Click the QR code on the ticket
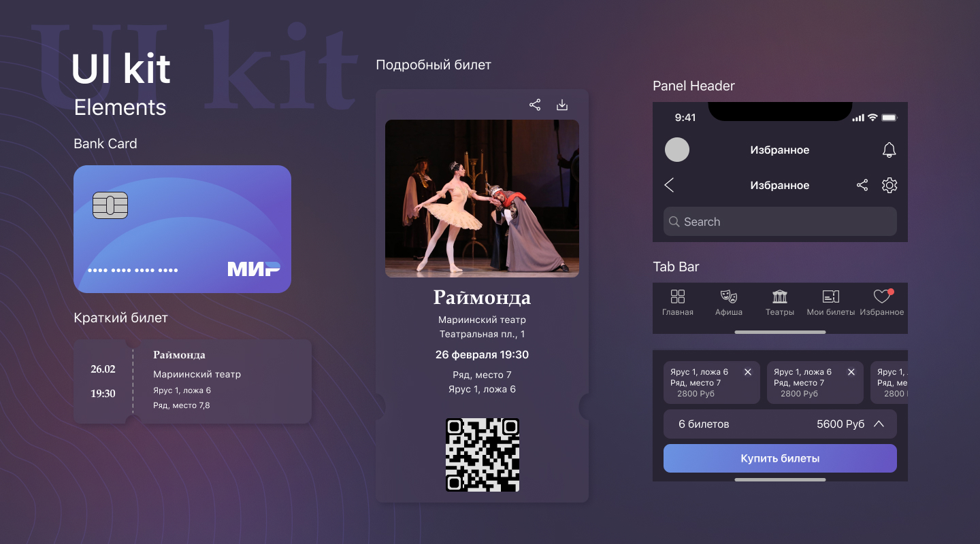The height and width of the screenshot is (544, 980). [x=483, y=455]
